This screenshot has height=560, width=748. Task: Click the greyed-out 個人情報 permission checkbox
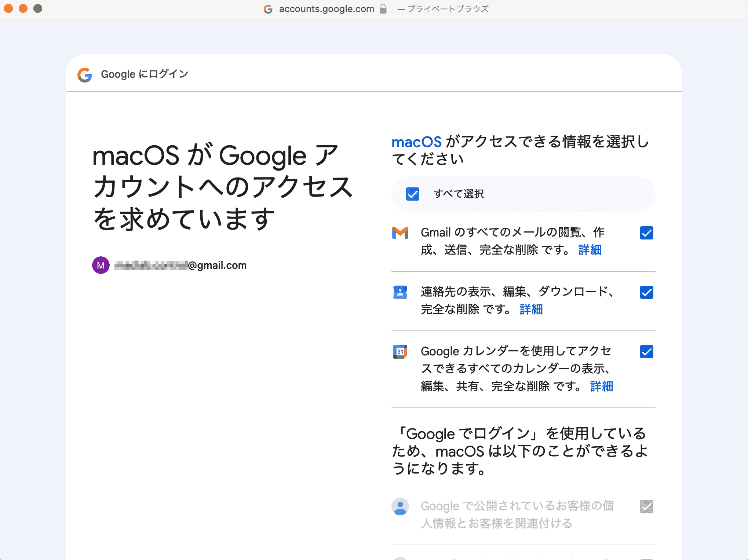coord(647,506)
